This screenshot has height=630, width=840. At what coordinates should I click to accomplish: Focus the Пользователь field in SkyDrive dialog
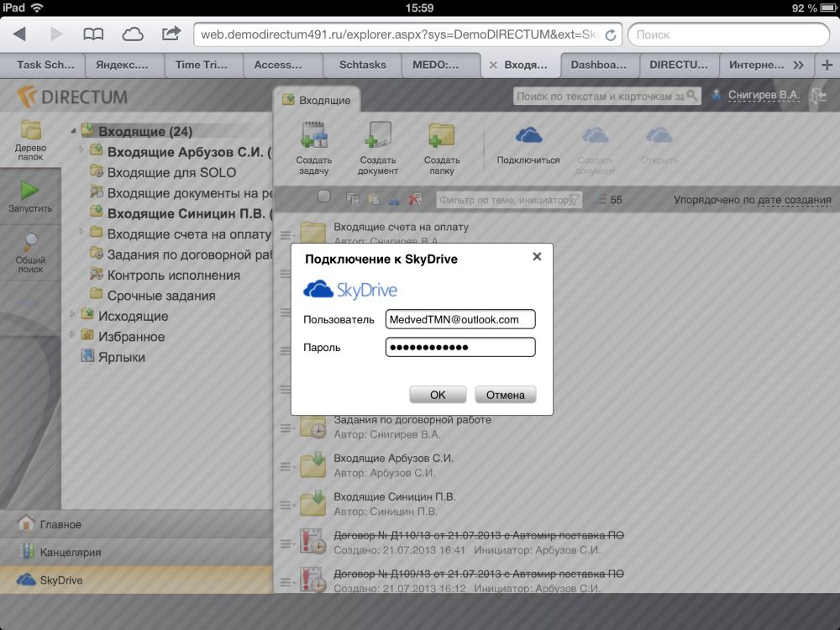click(460, 319)
